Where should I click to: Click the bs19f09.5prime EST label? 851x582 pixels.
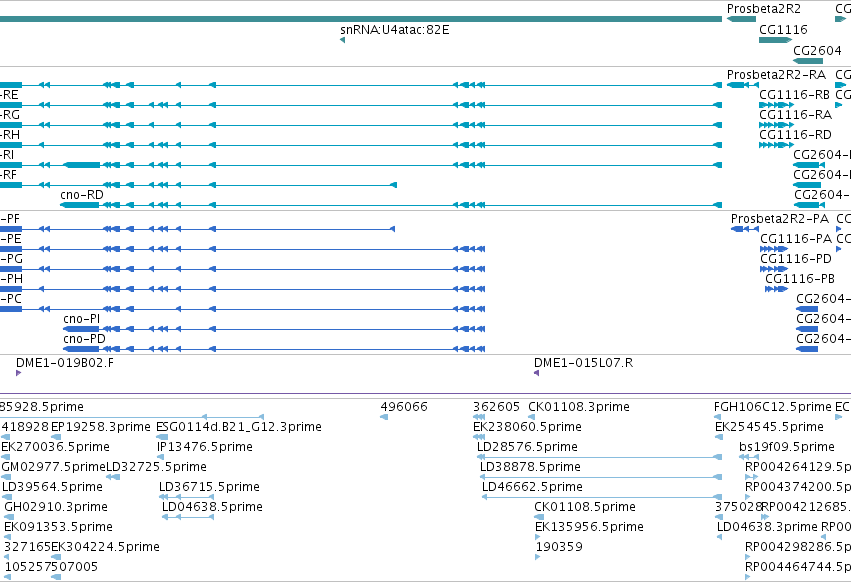click(787, 447)
